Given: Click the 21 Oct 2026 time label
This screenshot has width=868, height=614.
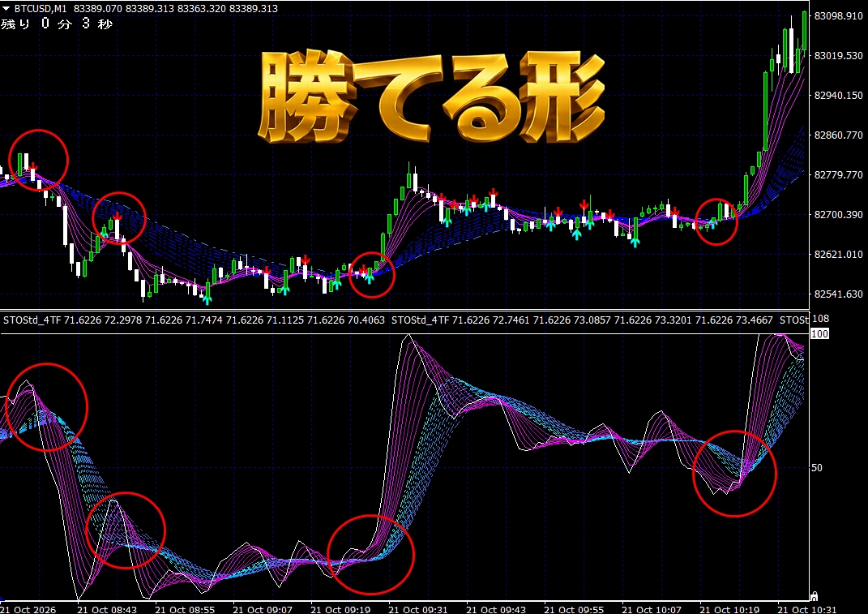Looking at the screenshot, I should [28, 609].
